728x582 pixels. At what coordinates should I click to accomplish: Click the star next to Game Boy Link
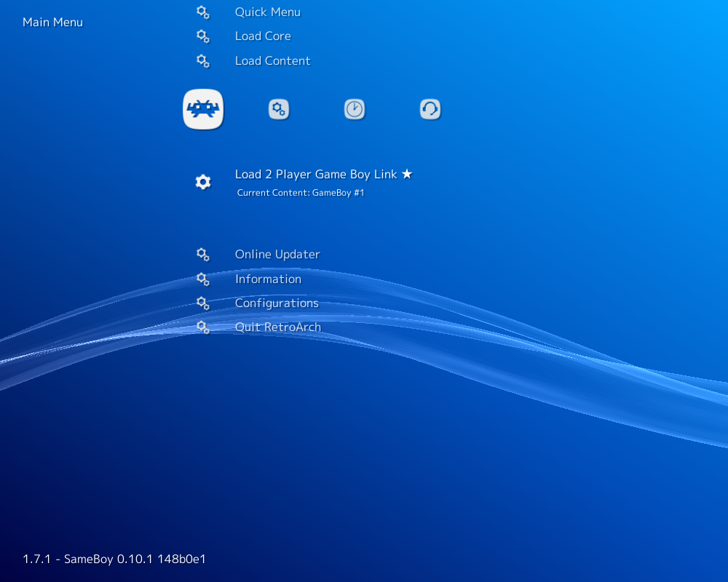[407, 174]
